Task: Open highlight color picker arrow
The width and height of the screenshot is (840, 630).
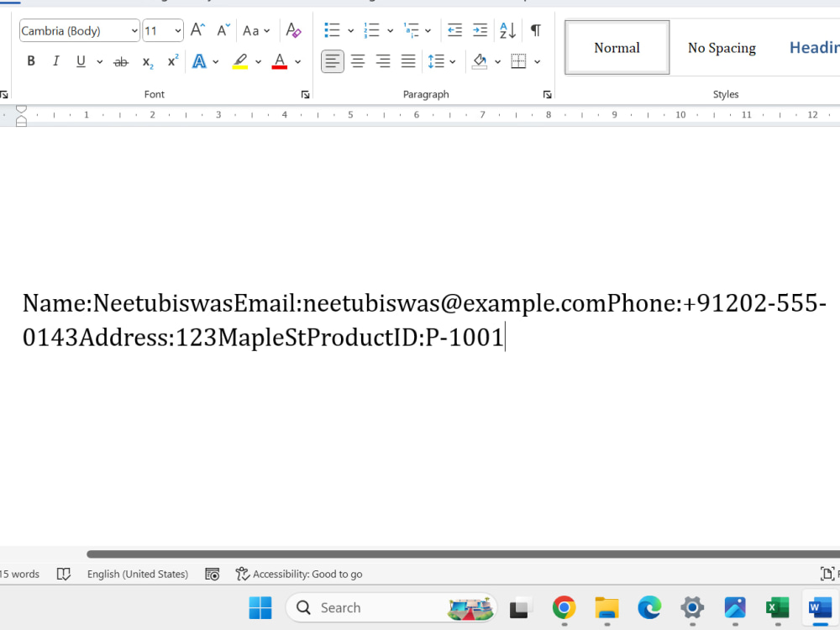Action: [258, 62]
